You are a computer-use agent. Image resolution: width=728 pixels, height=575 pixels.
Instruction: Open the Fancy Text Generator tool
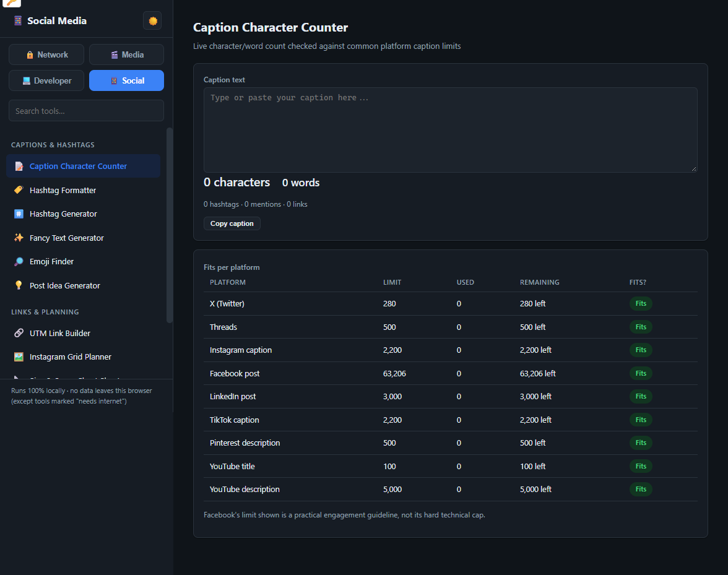tap(84, 238)
